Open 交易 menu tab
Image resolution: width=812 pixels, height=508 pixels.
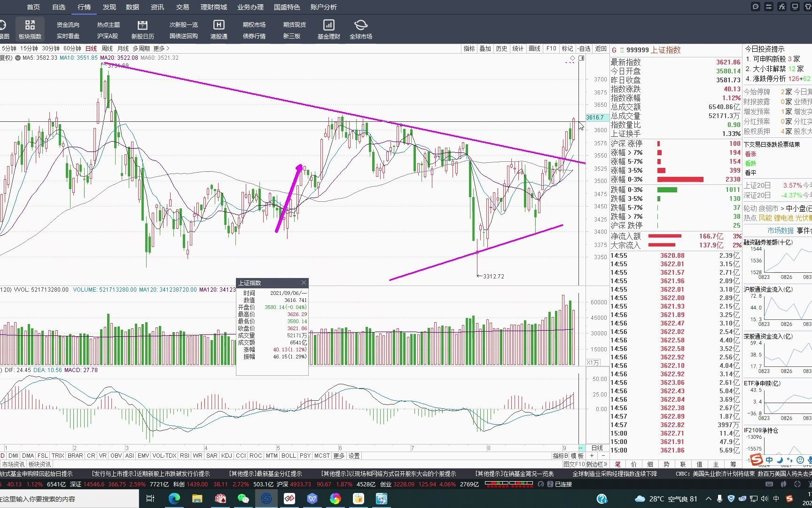[182, 7]
